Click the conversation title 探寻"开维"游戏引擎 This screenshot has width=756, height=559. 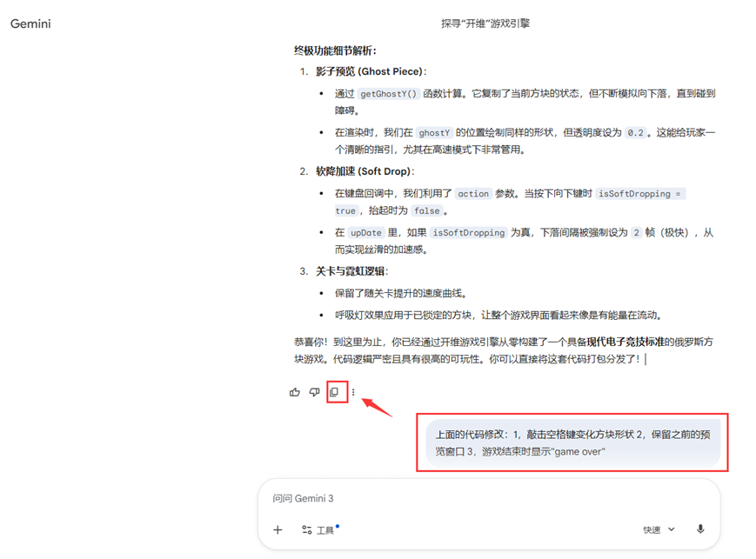click(x=485, y=23)
